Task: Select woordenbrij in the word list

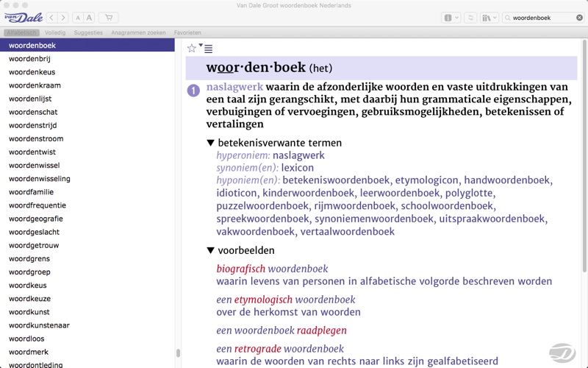Action: [x=87, y=59]
